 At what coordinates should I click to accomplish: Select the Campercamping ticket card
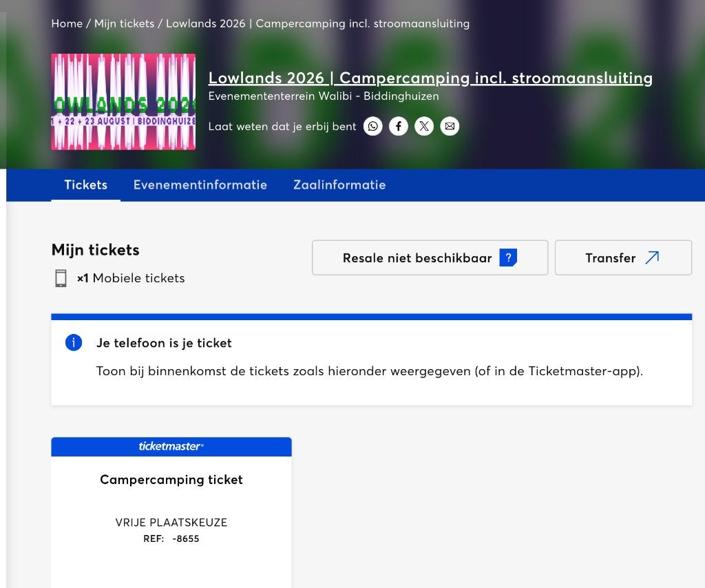pos(171,512)
